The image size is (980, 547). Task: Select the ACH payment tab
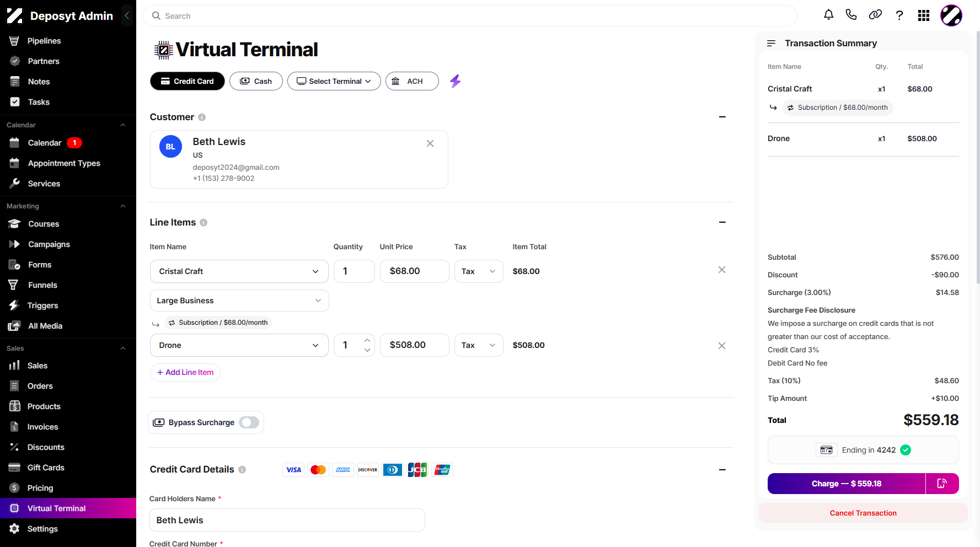click(x=412, y=81)
